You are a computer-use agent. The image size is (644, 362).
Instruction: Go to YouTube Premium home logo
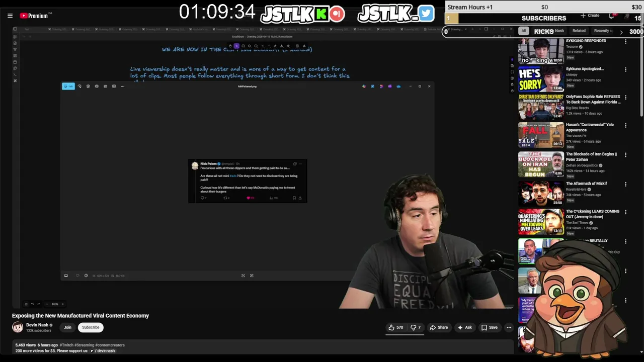pos(35,16)
